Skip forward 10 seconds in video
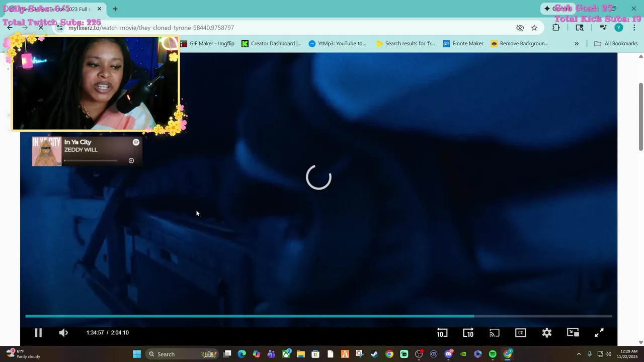The width and height of the screenshot is (644, 362). (468, 332)
